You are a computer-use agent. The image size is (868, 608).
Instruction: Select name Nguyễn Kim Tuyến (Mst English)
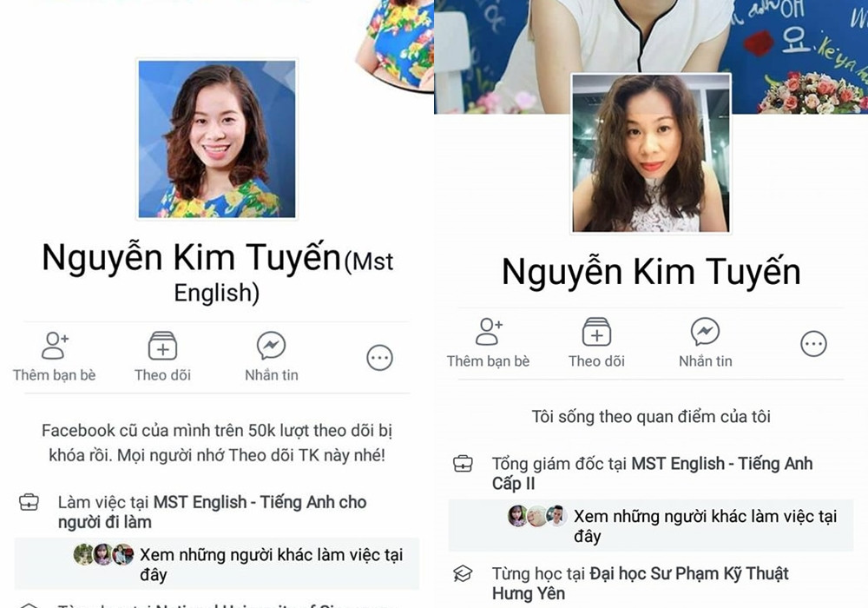(x=217, y=273)
